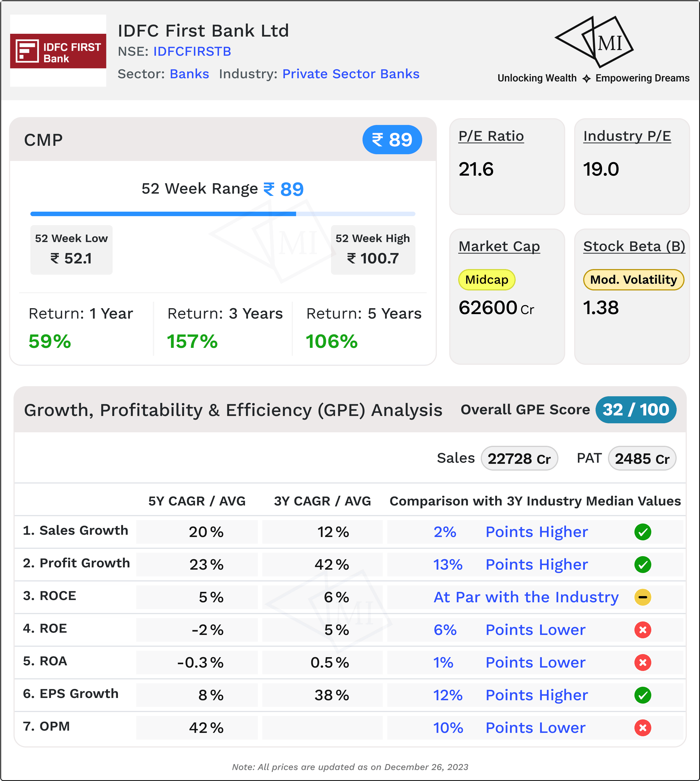
Task: Click the 2. Profit Growth row label
Action: coord(77,563)
